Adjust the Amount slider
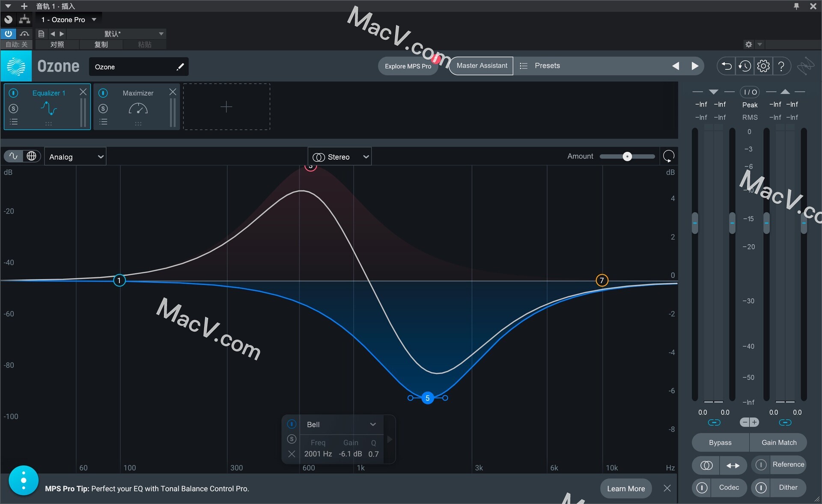Image resolution: width=822 pixels, height=504 pixels. click(627, 157)
